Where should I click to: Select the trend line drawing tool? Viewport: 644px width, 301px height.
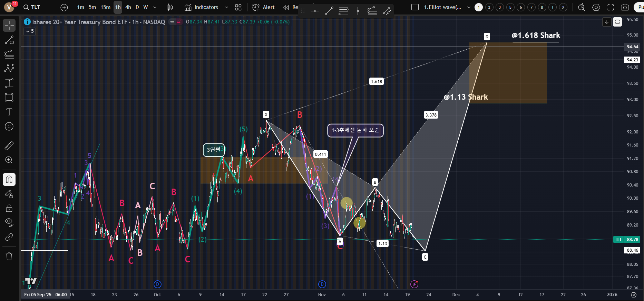[x=9, y=40]
